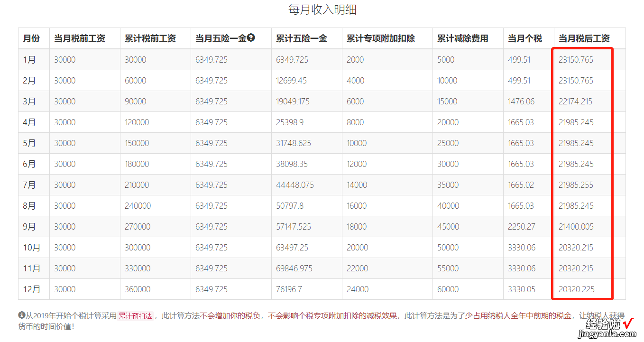Click 累计减除费用 value 35000 in 7月

(x=448, y=185)
